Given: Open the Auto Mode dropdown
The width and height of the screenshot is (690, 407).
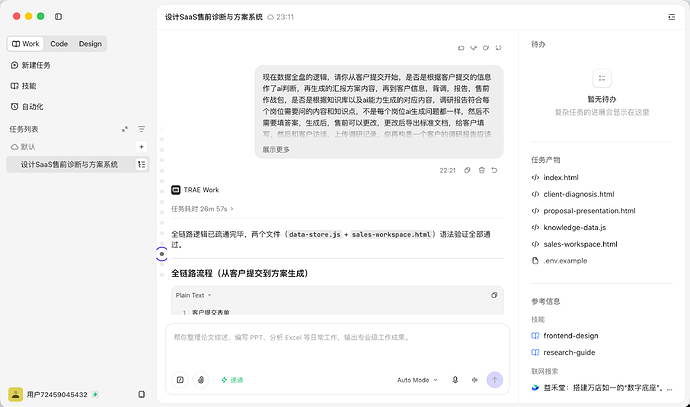Looking at the screenshot, I should click(417, 380).
